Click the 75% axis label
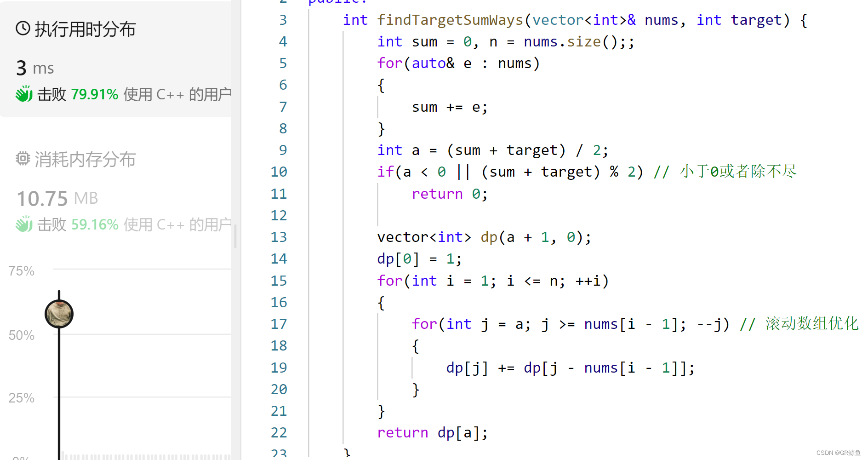The image size is (868, 460). click(22, 271)
